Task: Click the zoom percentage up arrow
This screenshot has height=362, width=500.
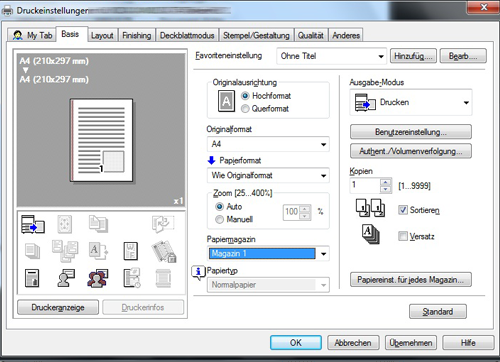Action: (305, 209)
